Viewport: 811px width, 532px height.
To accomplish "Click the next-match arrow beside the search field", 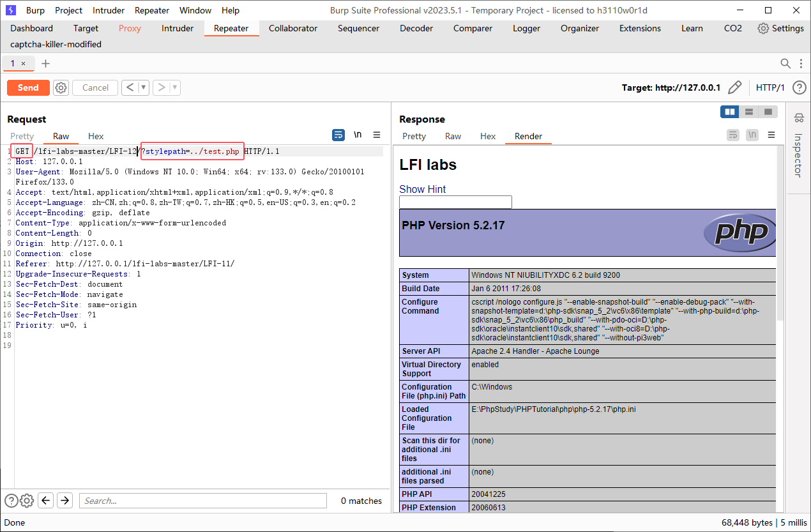I will [x=64, y=501].
